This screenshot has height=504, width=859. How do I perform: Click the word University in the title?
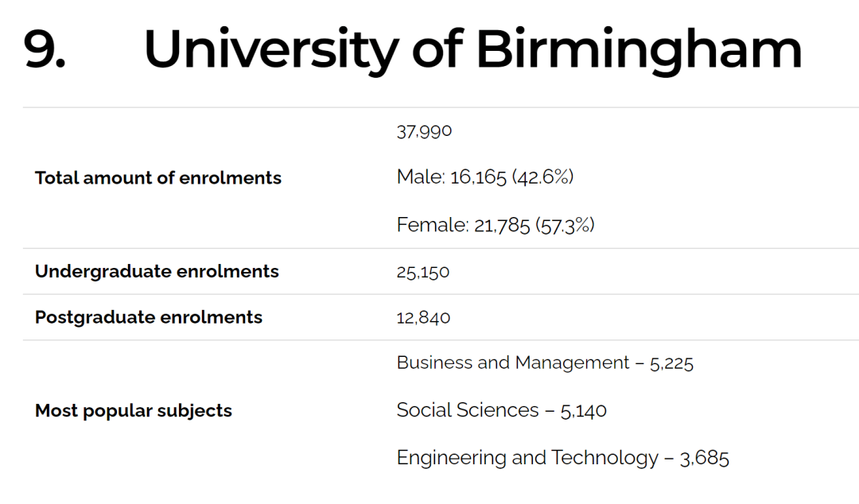coord(271,51)
